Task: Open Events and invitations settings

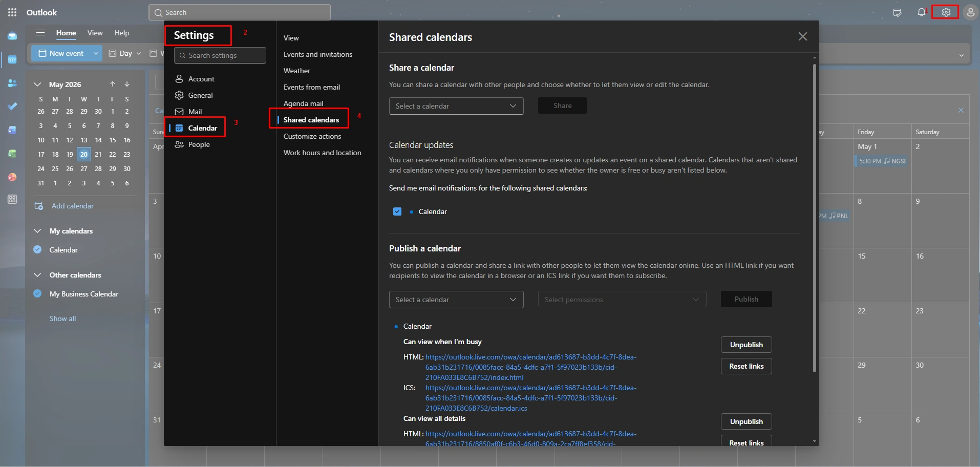Action: [318, 54]
